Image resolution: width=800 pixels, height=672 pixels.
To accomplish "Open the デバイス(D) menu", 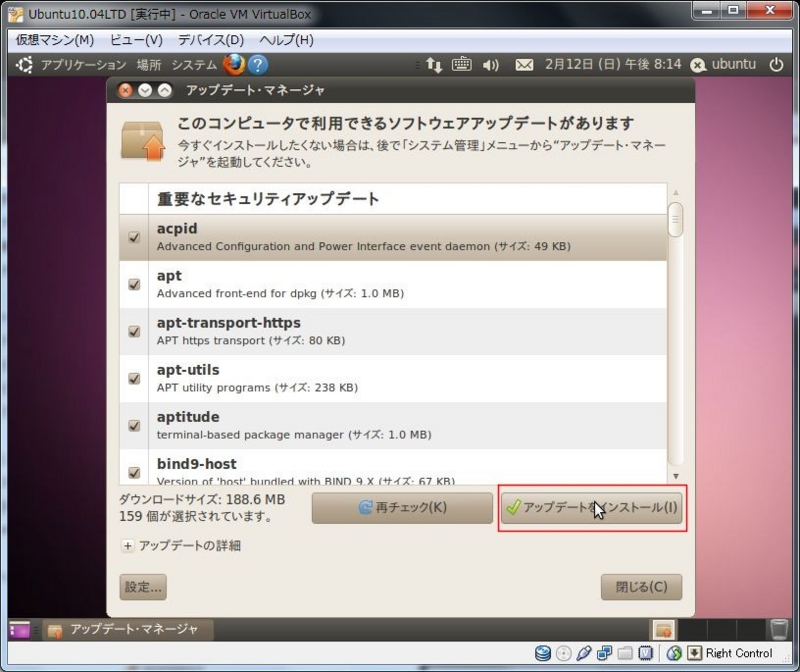I will [x=211, y=40].
